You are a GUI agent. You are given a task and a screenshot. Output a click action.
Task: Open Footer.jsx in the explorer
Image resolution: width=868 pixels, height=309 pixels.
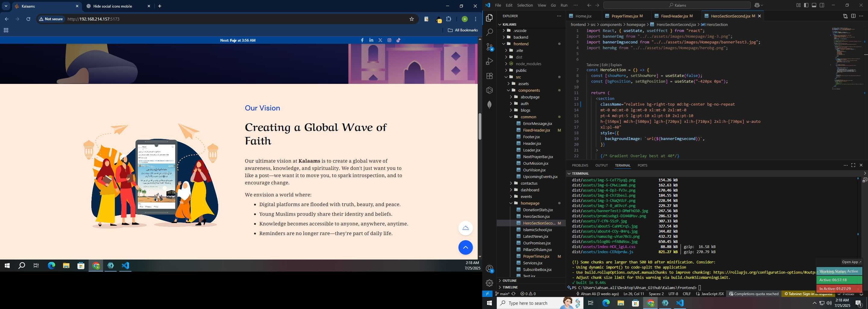tap(531, 137)
